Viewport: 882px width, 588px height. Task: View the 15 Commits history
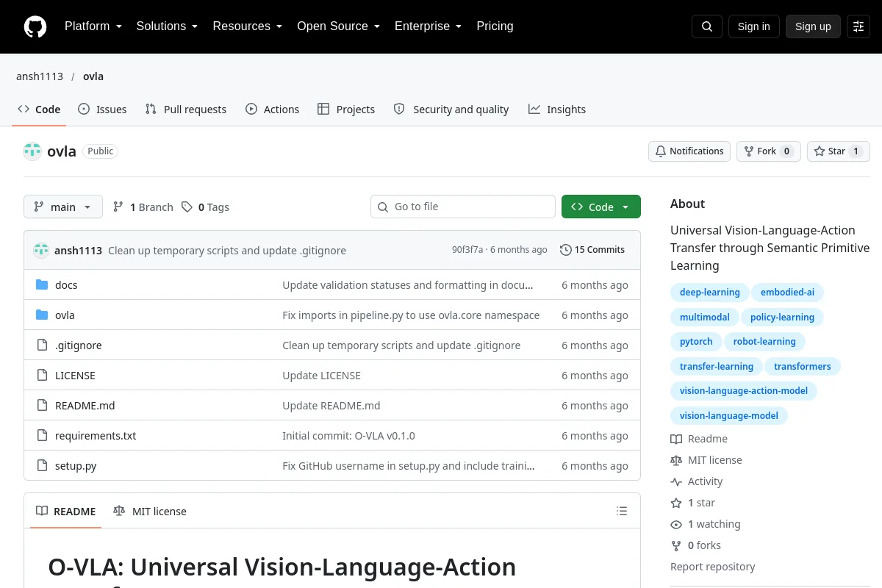592,250
